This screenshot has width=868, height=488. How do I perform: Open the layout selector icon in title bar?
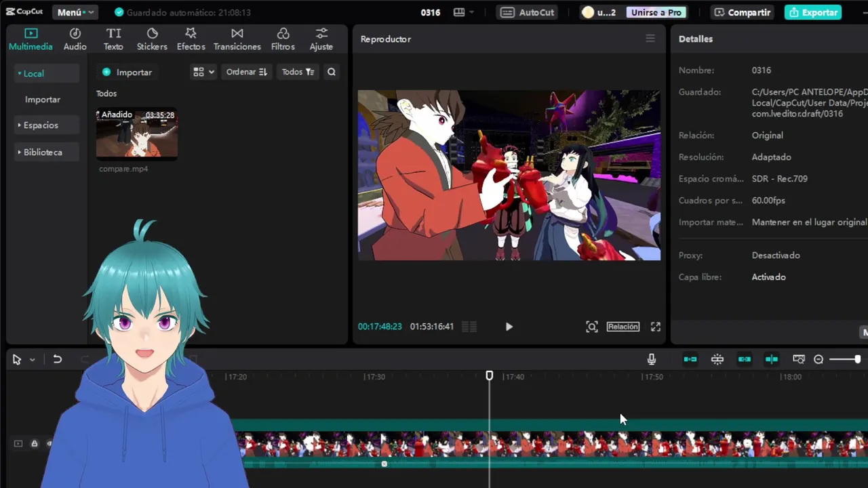463,12
